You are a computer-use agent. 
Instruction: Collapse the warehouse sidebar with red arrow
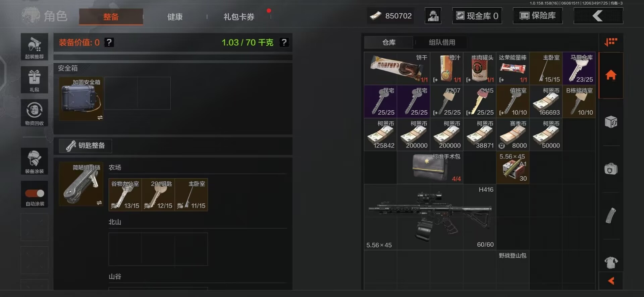pyautogui.click(x=611, y=281)
